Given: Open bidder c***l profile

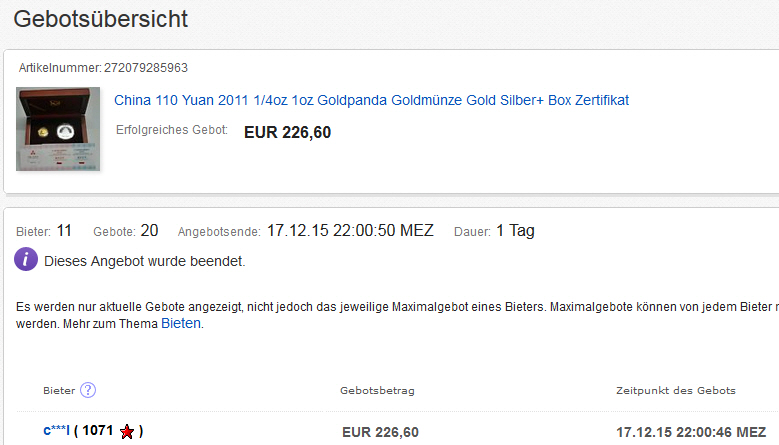Looking at the screenshot, I should 56,431.
